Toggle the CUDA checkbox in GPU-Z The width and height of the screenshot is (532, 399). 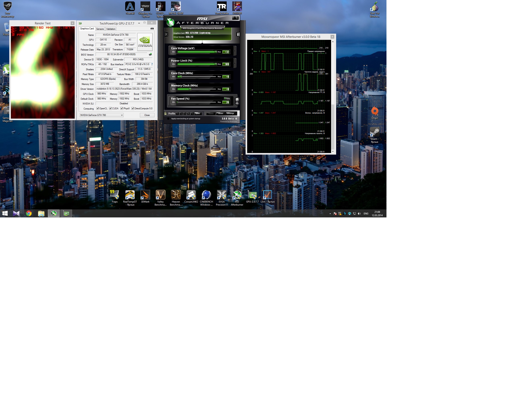(x=110, y=109)
